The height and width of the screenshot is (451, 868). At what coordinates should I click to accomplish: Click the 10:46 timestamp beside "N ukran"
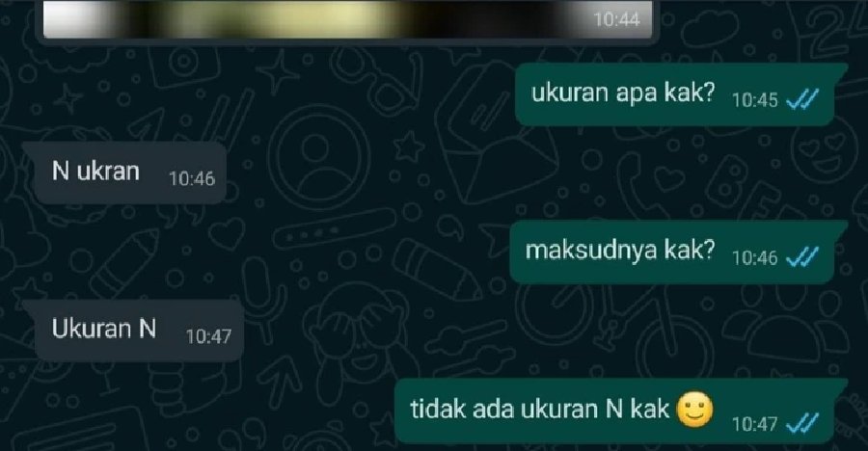click(192, 178)
